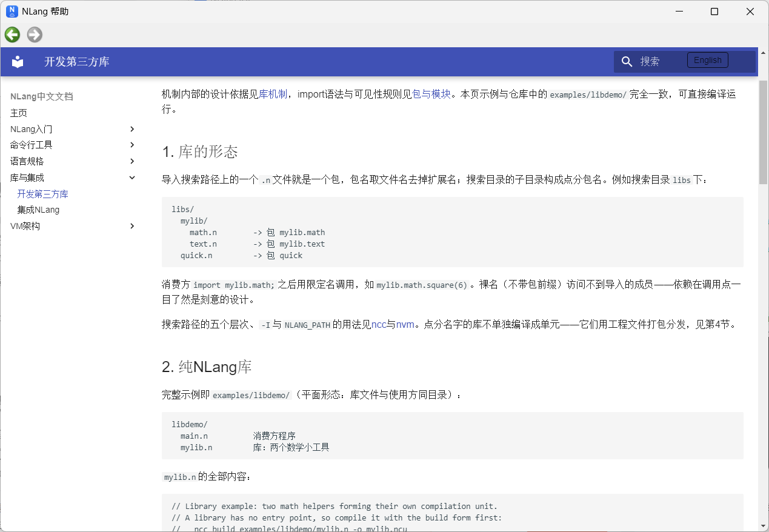Open the book logo in header
This screenshot has width=769, height=532.
(18, 62)
